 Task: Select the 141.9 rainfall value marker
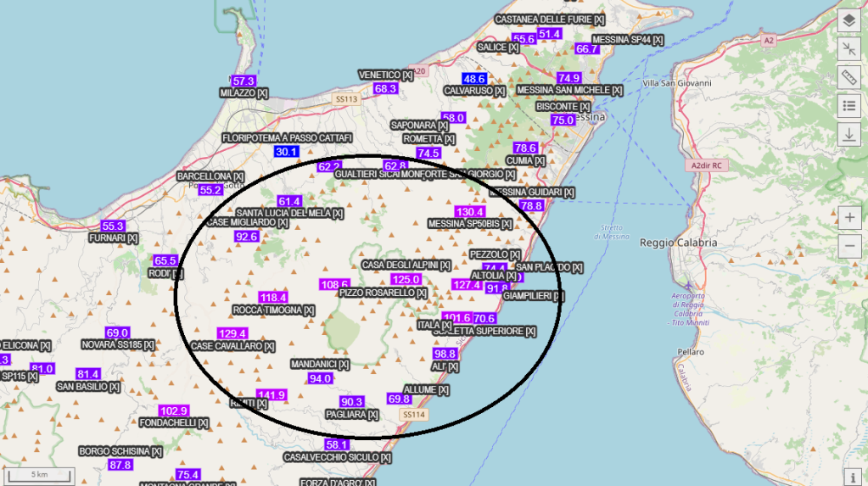[272, 394]
